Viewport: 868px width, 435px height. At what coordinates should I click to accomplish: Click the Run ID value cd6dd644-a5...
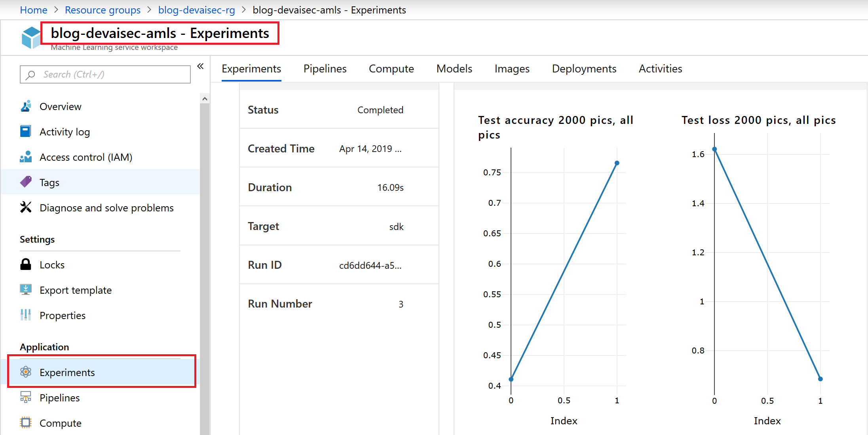[x=370, y=266]
